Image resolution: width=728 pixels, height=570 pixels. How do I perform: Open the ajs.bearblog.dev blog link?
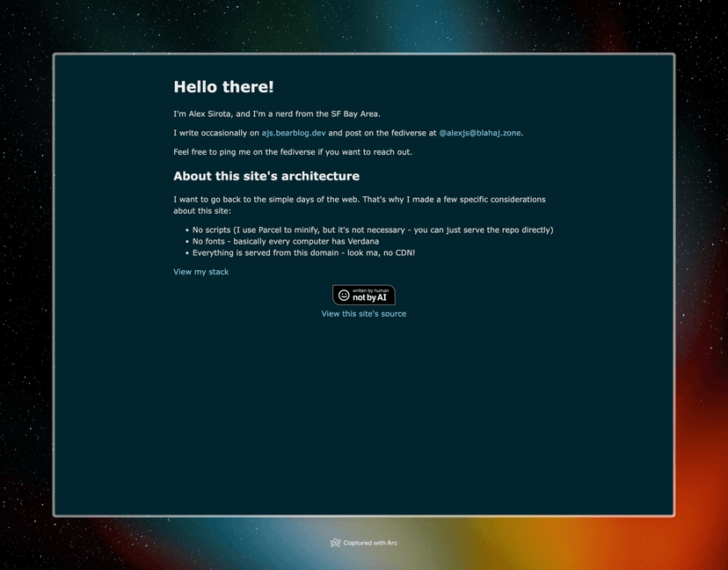294,133
